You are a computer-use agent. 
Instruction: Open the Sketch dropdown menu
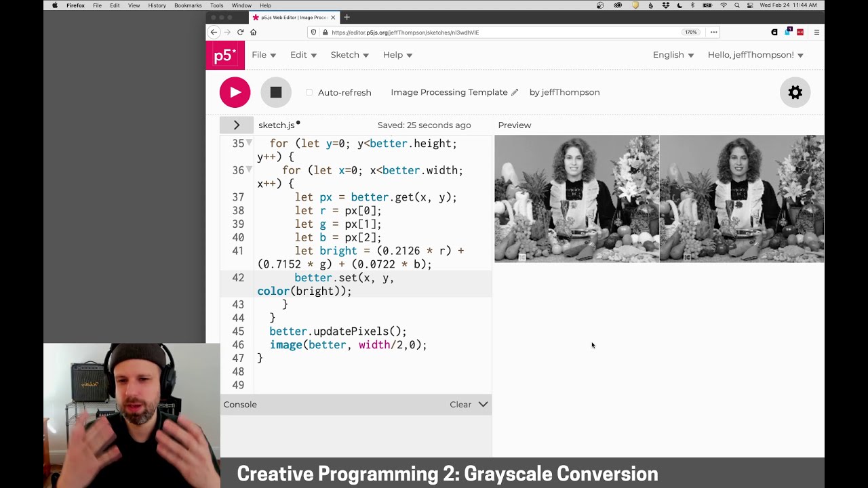tap(349, 55)
